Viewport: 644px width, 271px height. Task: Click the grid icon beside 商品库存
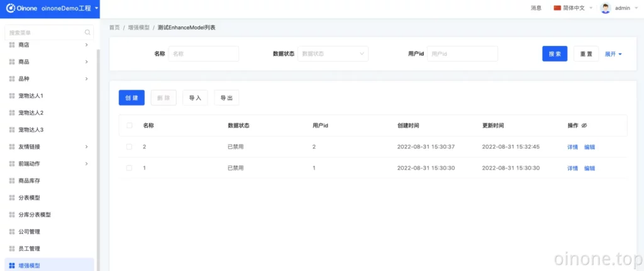[12, 180]
